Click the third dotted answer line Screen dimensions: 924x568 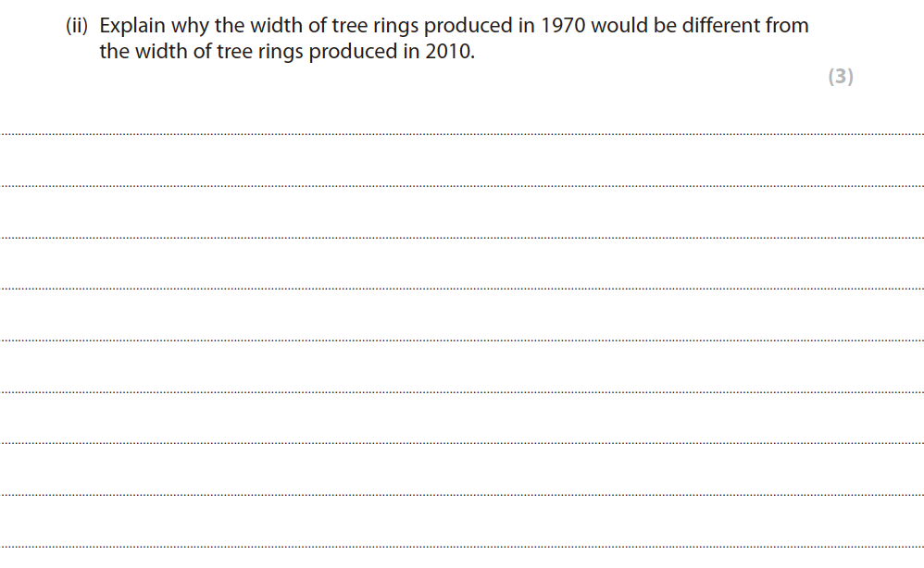pyautogui.click(x=462, y=238)
